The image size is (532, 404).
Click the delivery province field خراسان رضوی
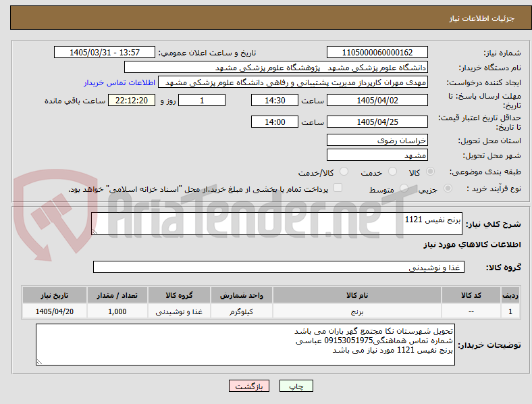(x=377, y=140)
